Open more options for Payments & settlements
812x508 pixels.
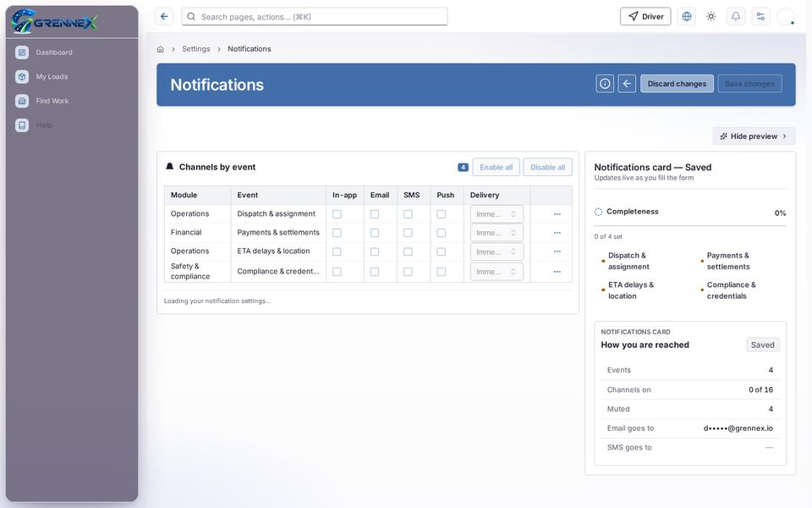pyautogui.click(x=557, y=233)
